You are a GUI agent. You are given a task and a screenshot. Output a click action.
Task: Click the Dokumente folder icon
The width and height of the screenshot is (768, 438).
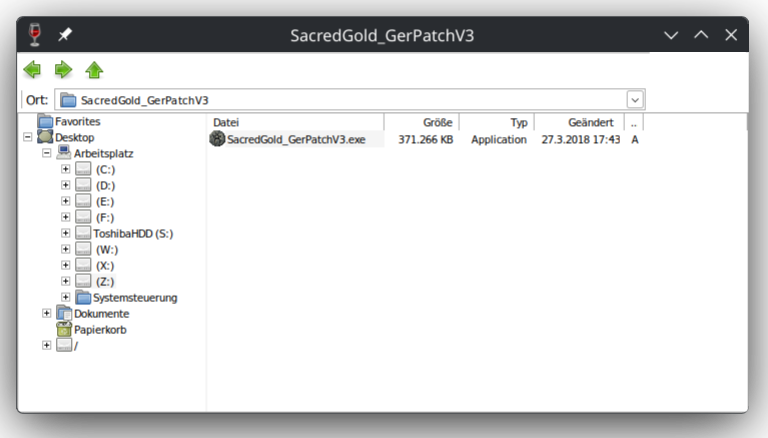coord(64,313)
